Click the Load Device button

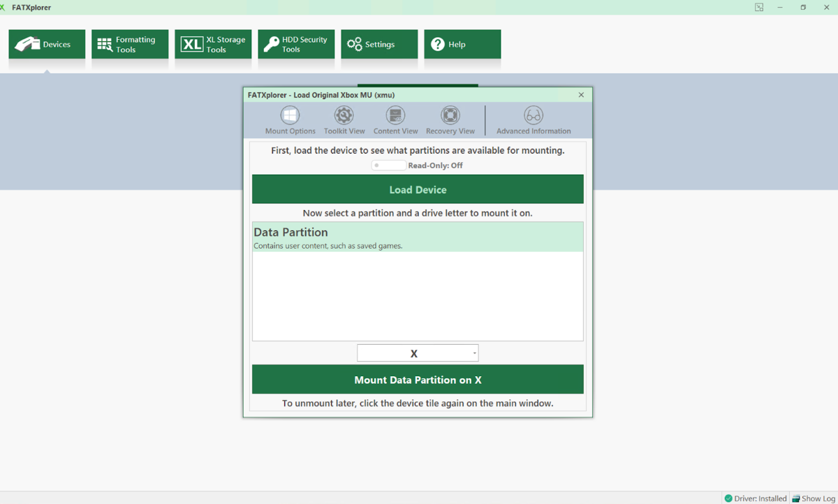(418, 189)
